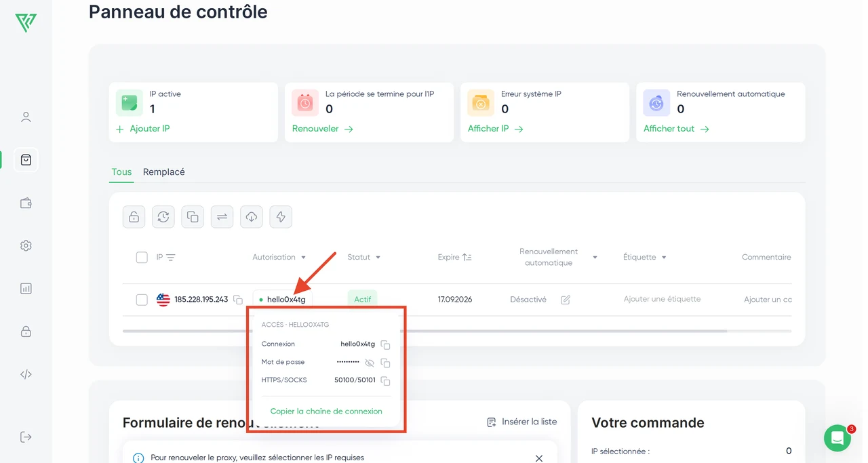Screen dimensions: 868x463
Task: Click the comment field in the table row
Action: [x=768, y=300]
